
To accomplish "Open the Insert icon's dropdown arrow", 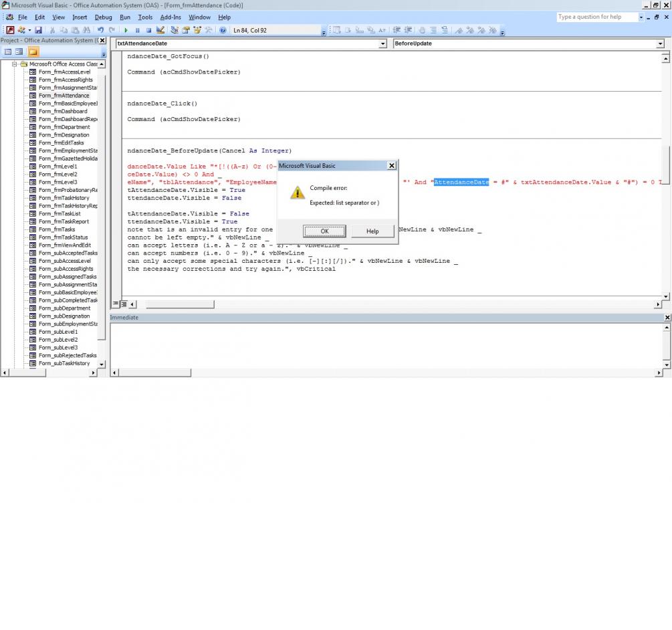I will 29,30.
